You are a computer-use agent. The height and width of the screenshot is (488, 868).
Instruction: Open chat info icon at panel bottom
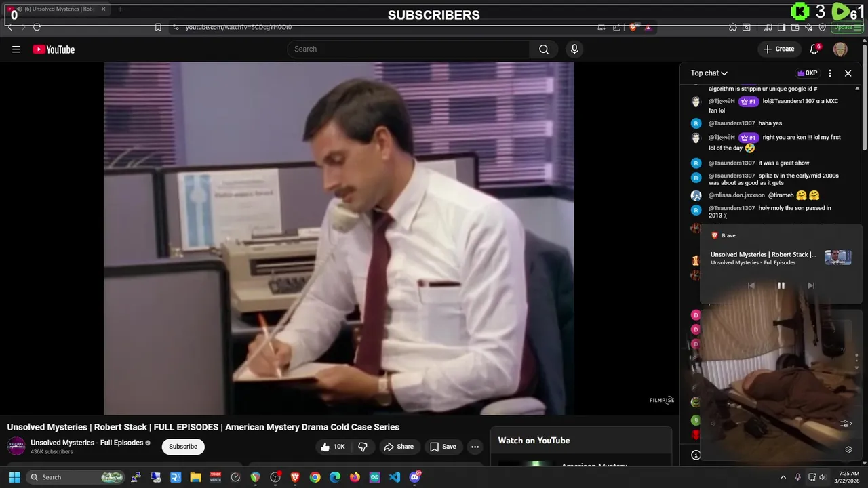[695, 455]
